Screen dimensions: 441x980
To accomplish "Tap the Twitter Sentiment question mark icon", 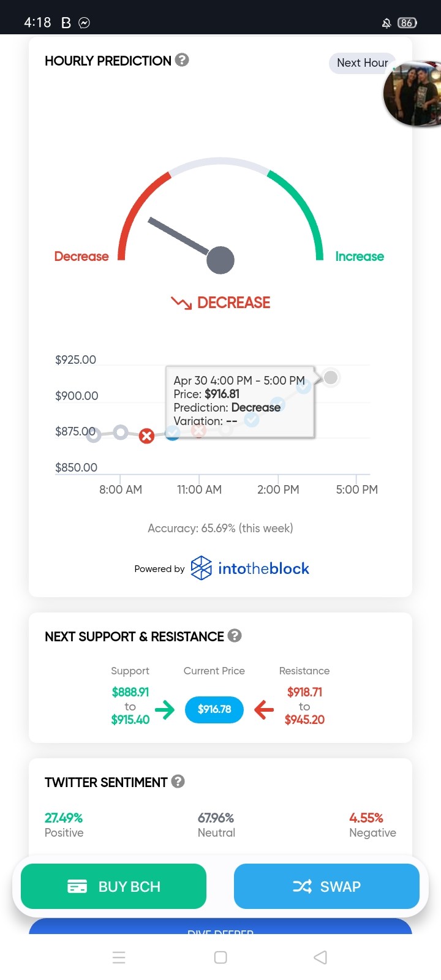I will pos(178,782).
